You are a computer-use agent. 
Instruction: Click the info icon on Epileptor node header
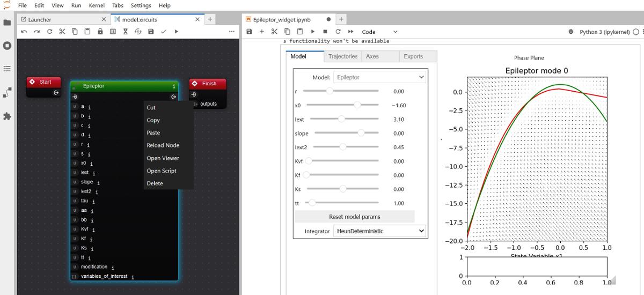click(173, 86)
